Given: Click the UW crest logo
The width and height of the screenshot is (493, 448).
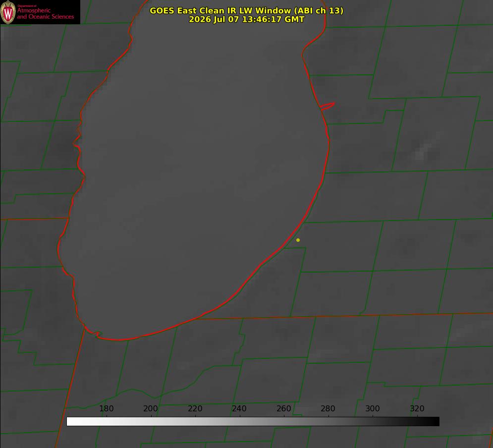Looking at the screenshot, I should coord(8,12).
